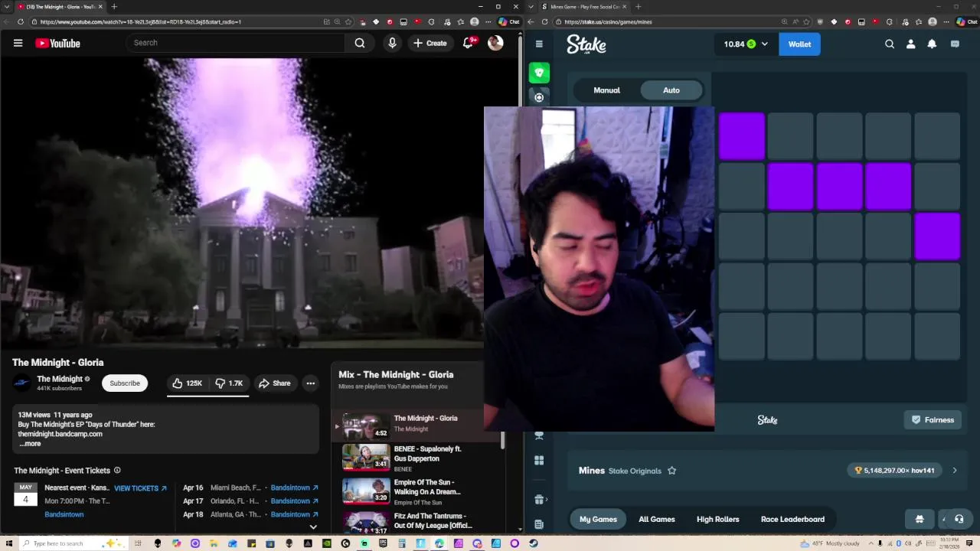Go back in the Stake browser window
This screenshot has height=551, width=980.
531,21
